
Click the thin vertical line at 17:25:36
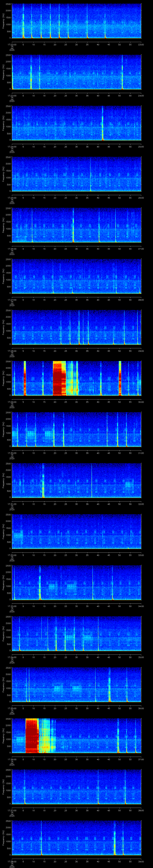(90, 174)
